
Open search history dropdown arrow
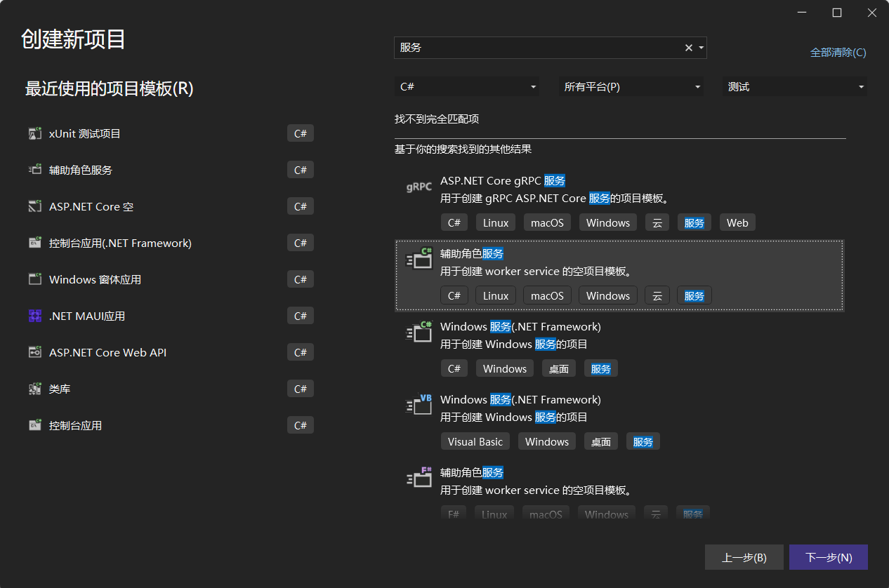click(x=701, y=48)
